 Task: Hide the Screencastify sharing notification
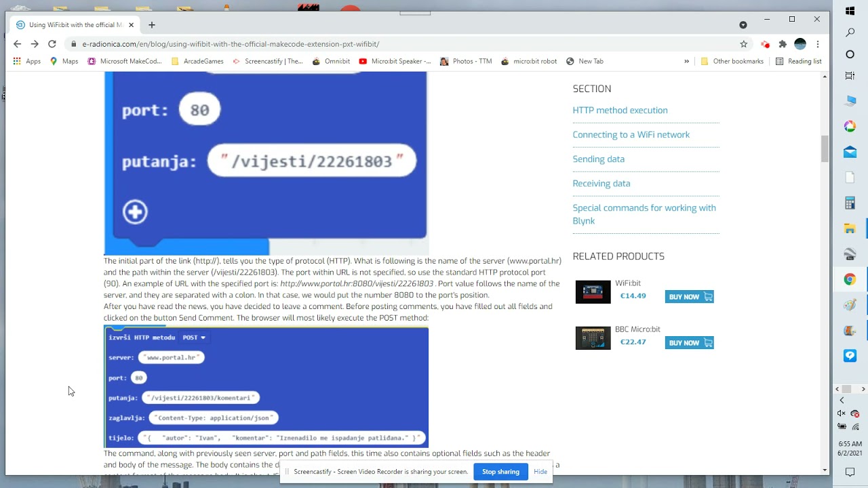tap(540, 472)
